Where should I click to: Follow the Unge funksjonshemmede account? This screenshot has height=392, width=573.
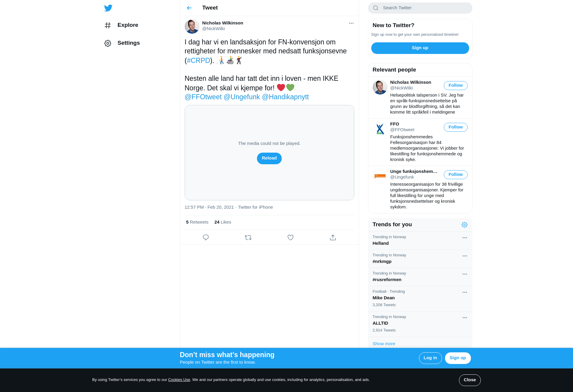455,175
